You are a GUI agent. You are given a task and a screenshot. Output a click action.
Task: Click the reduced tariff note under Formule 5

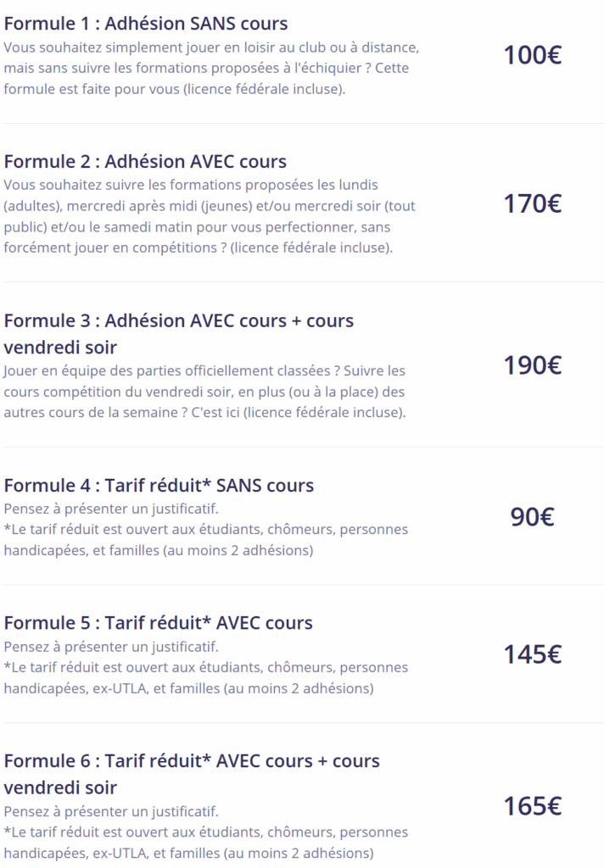point(205,678)
